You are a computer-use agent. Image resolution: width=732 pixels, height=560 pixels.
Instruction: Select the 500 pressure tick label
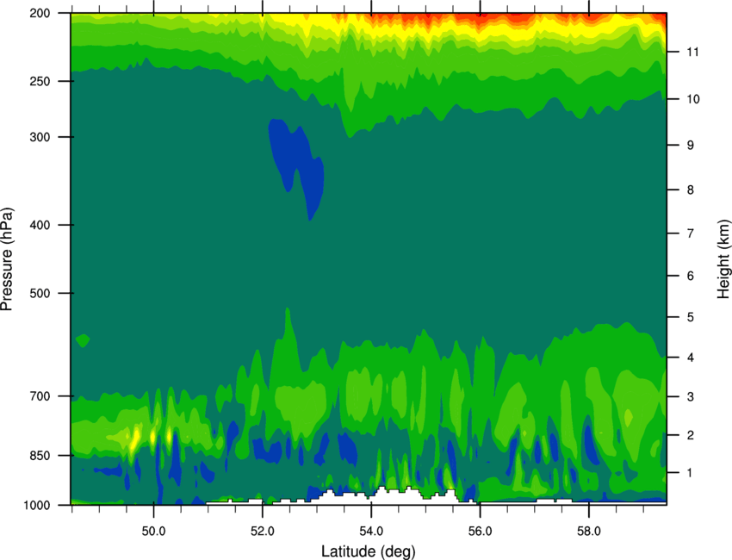[x=40, y=293]
